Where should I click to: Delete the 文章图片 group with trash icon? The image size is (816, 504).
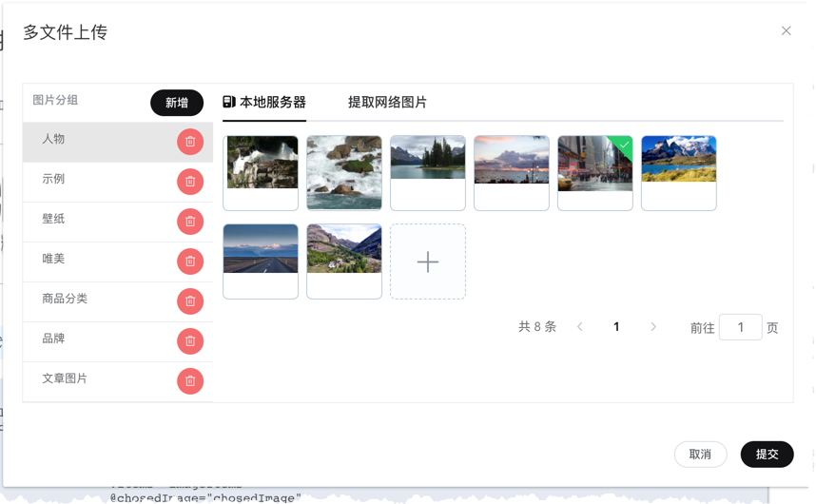(190, 381)
